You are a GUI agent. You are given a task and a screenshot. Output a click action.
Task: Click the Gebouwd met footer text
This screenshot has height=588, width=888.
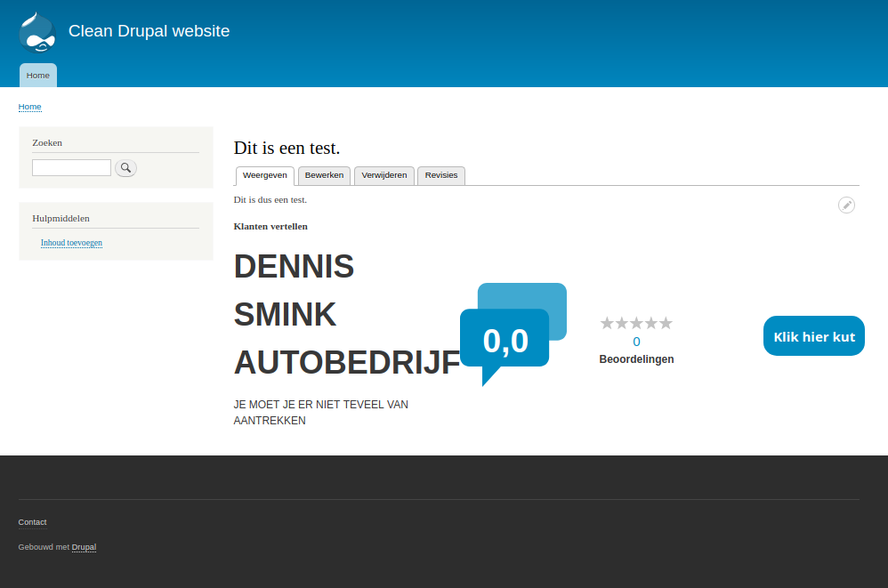44,547
